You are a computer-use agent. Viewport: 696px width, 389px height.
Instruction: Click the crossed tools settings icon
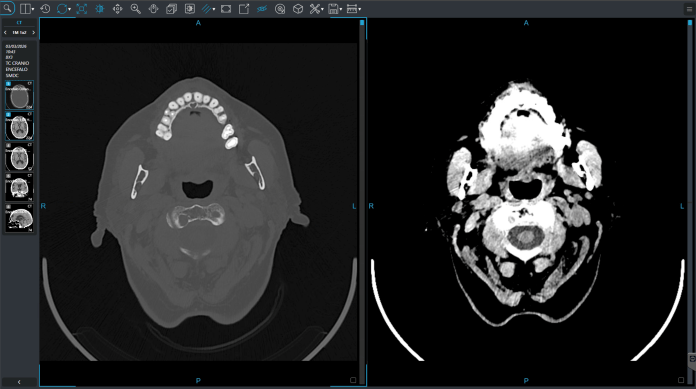[x=315, y=8]
